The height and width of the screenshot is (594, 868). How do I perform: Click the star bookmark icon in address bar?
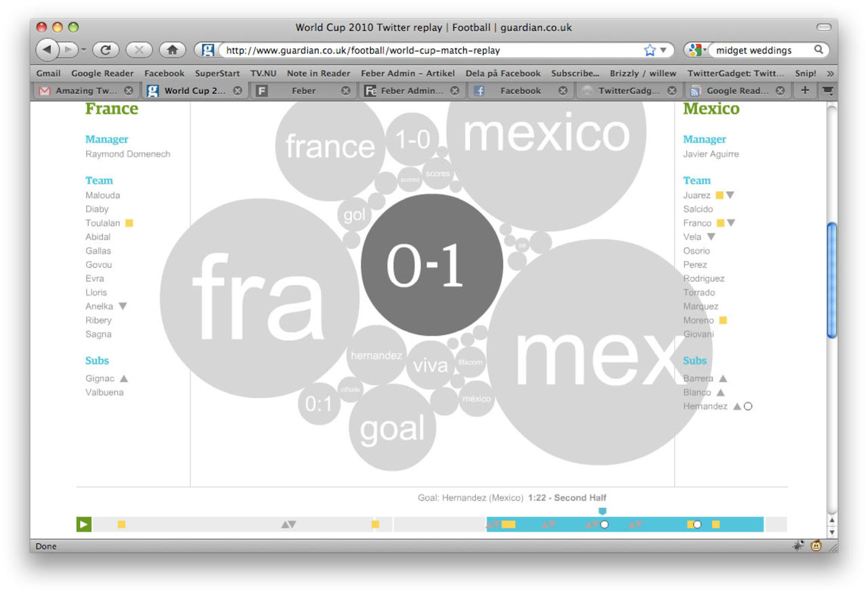click(x=648, y=49)
